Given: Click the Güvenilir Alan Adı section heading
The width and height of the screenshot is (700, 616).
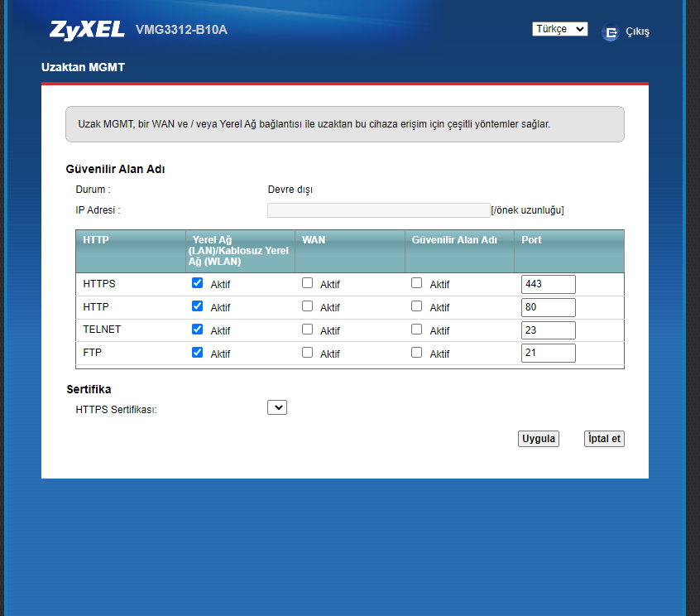Looking at the screenshot, I should click(x=115, y=169).
